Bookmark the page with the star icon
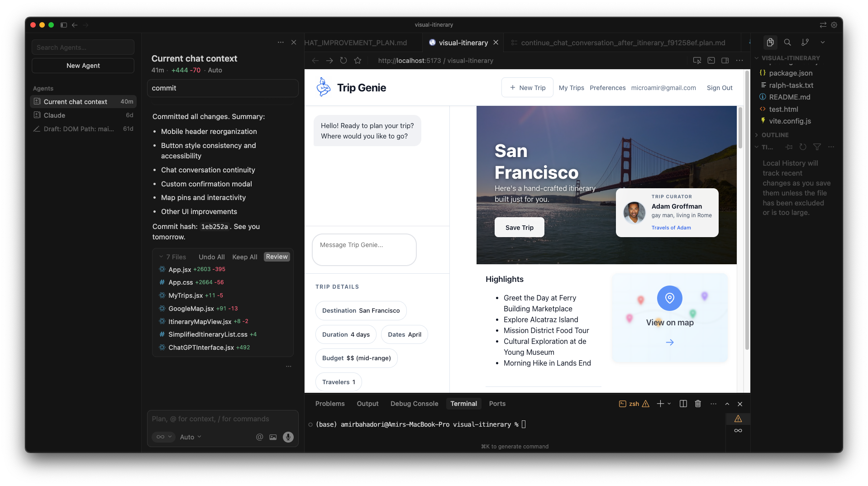868x486 pixels. 358,60
